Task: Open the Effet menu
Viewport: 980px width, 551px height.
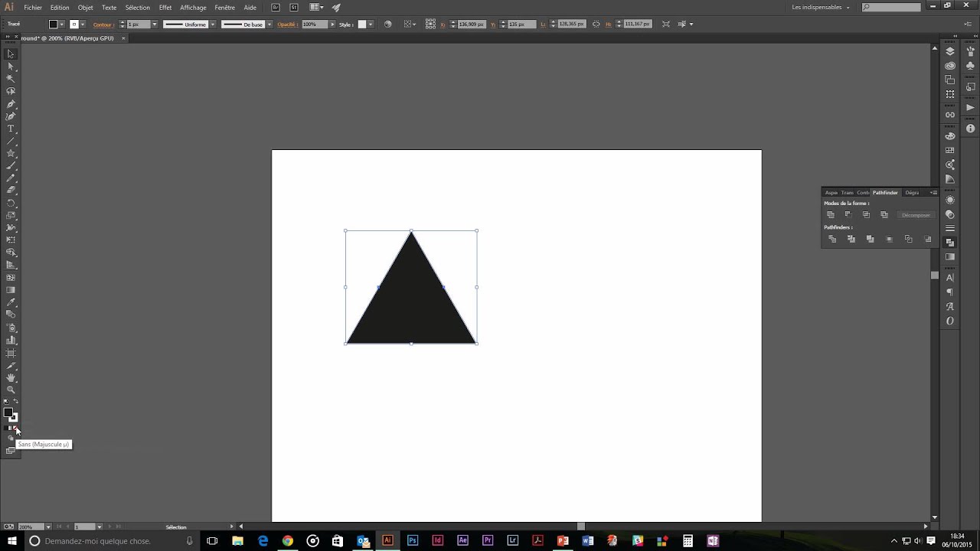Action: [165, 7]
